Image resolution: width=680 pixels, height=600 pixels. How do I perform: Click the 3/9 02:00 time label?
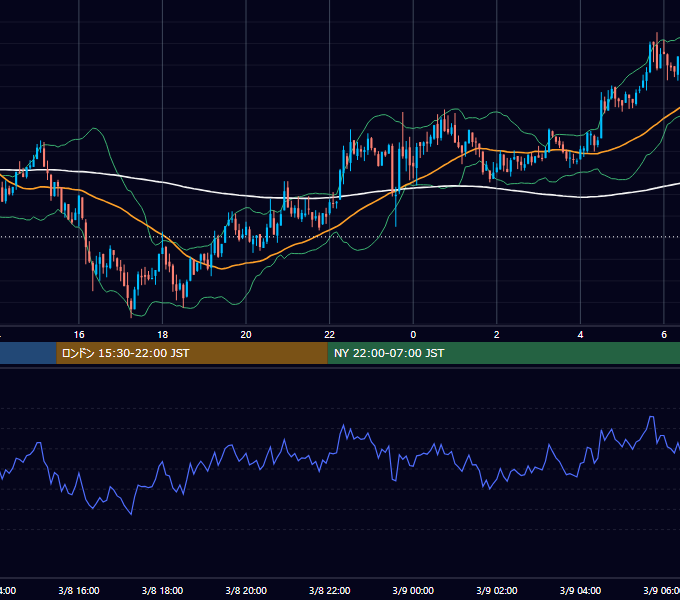497,591
